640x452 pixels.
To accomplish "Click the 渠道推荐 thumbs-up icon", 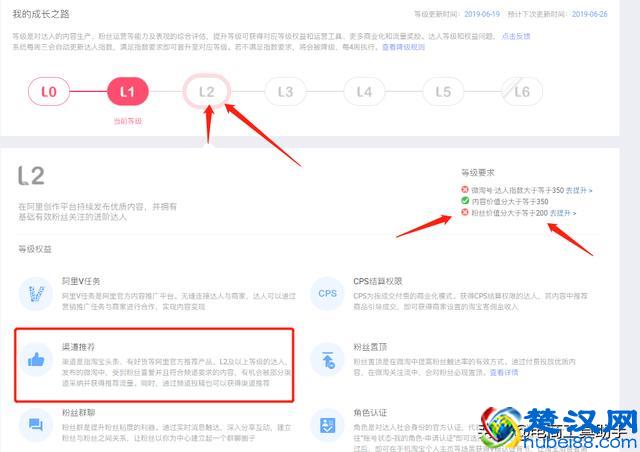I will tap(36, 360).
